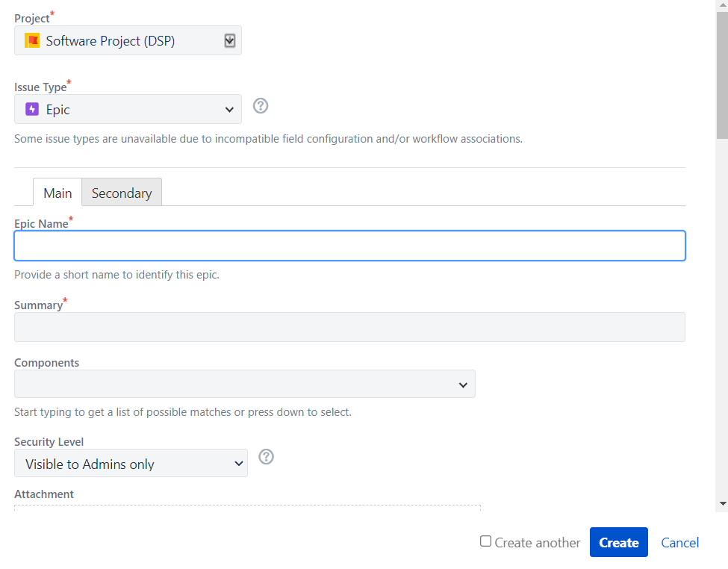Image resolution: width=728 pixels, height=569 pixels.
Task: Select the Software Project (DSP) field
Action: pos(128,41)
